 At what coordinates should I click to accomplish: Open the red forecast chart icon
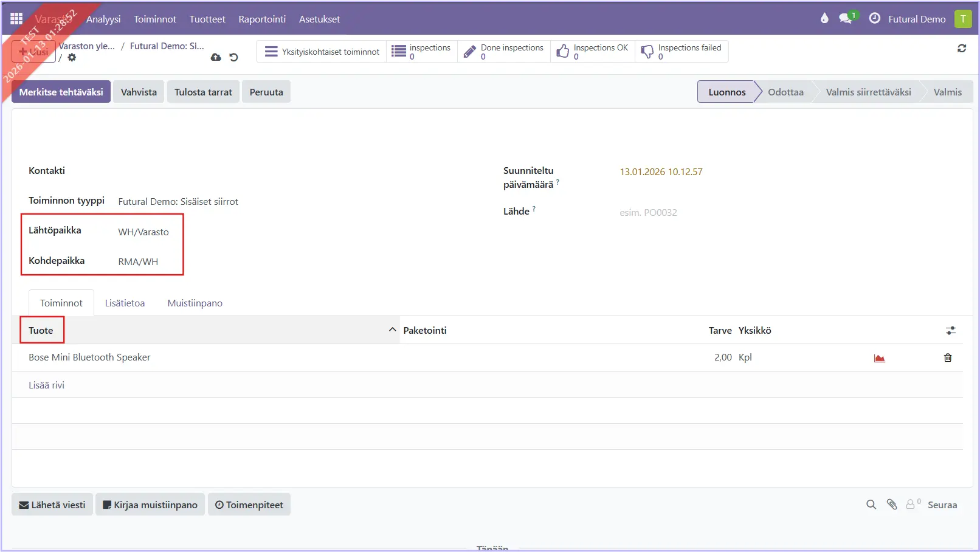pyautogui.click(x=879, y=358)
